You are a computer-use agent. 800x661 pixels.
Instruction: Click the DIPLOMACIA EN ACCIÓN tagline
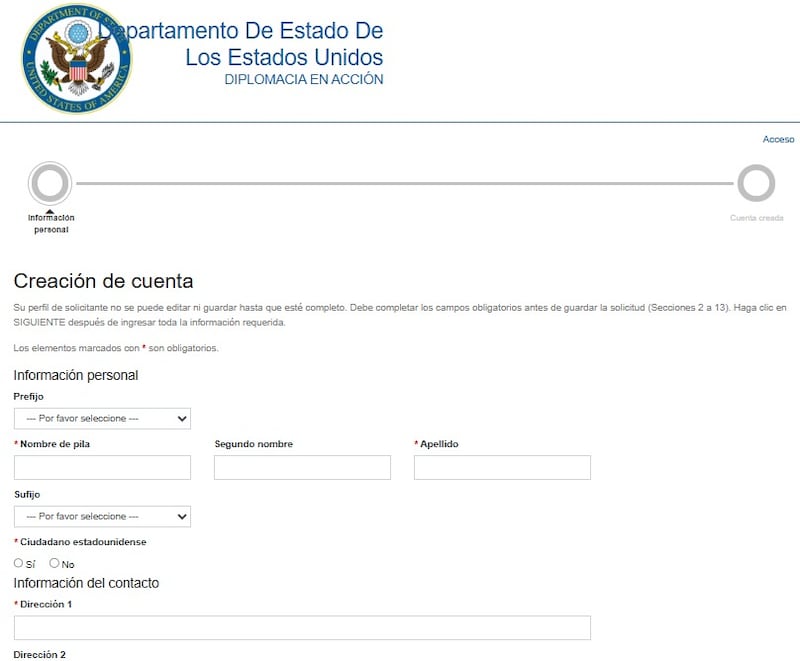pos(303,80)
